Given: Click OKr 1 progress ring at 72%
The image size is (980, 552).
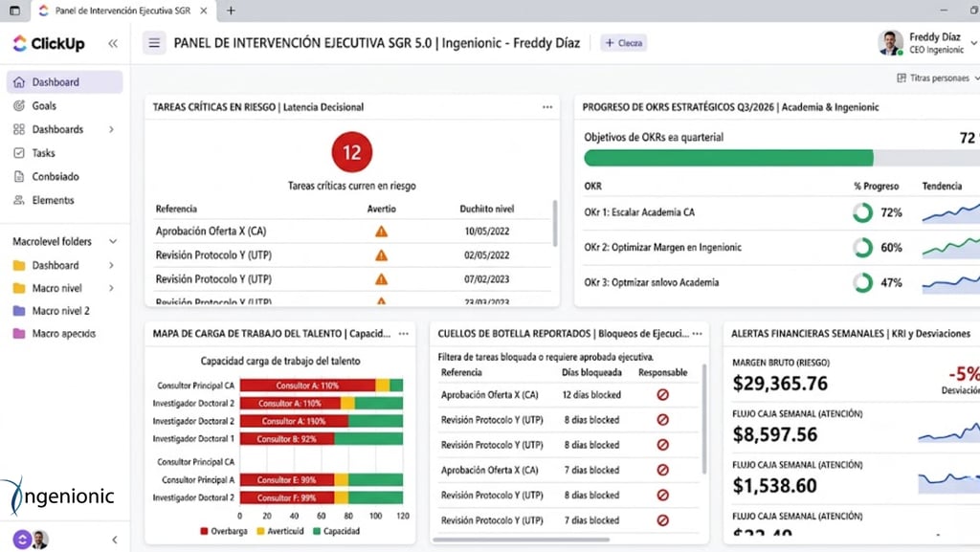Looking at the screenshot, I should pyautogui.click(x=863, y=212).
